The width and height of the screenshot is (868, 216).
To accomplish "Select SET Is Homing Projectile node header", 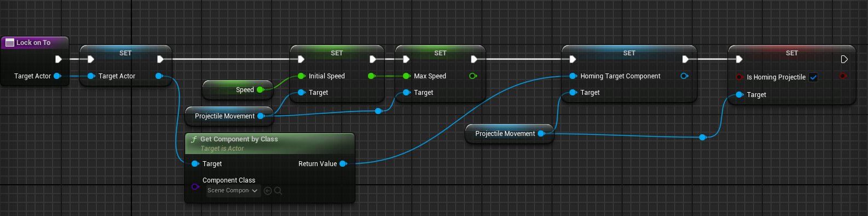I will (792, 53).
